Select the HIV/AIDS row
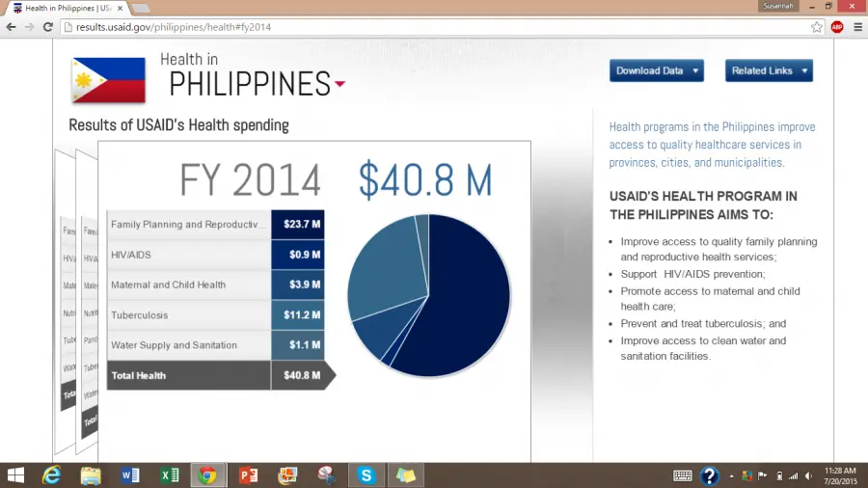Image resolution: width=868 pixels, height=488 pixels. (215, 255)
